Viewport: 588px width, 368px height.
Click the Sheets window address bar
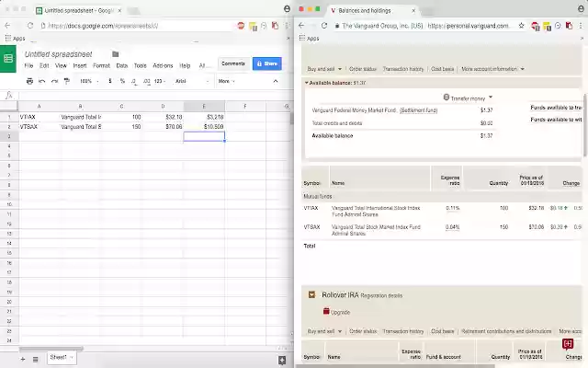point(137,26)
